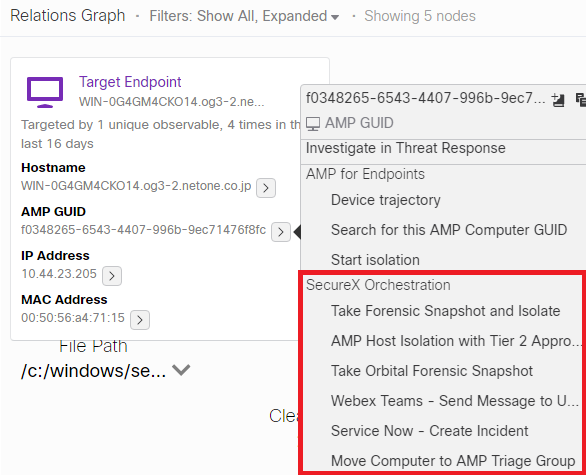Open the Target Endpoint title link
Viewport: 586px width, 475px height.
130,82
